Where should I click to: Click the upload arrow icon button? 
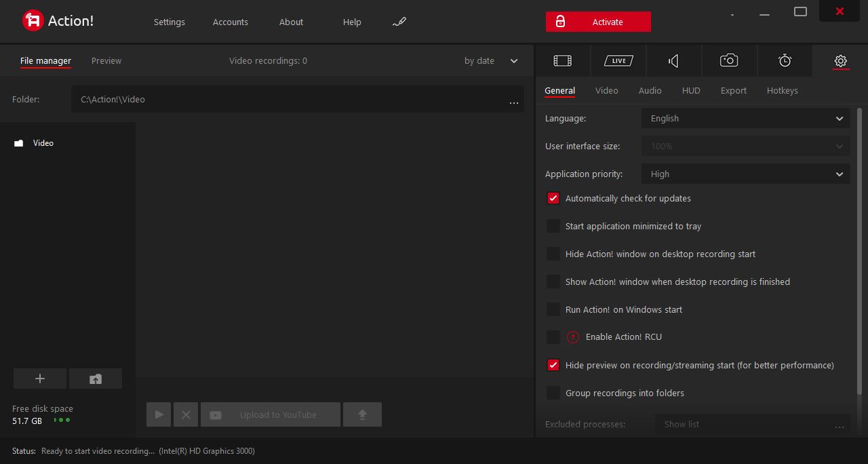click(362, 414)
